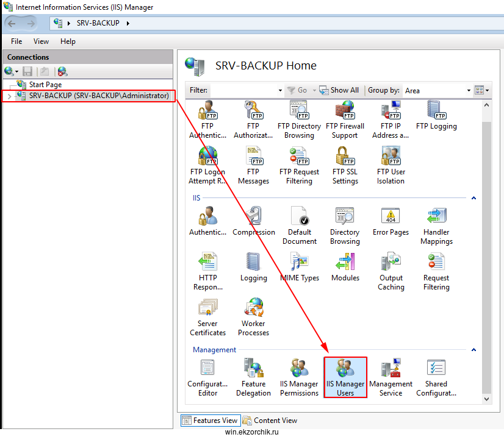Image resolution: width=504 pixels, height=437 pixels.
Task: Open FTP Messages feature
Action: pos(253,166)
